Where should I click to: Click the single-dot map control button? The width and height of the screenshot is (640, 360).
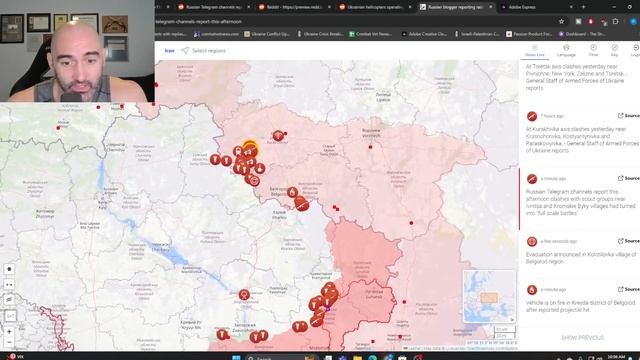click(x=9, y=269)
